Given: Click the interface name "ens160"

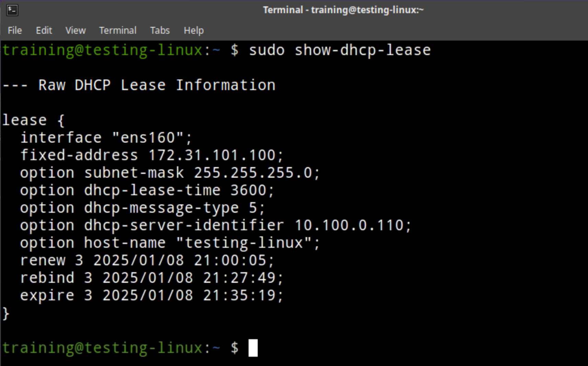Looking at the screenshot, I should pos(148,138).
